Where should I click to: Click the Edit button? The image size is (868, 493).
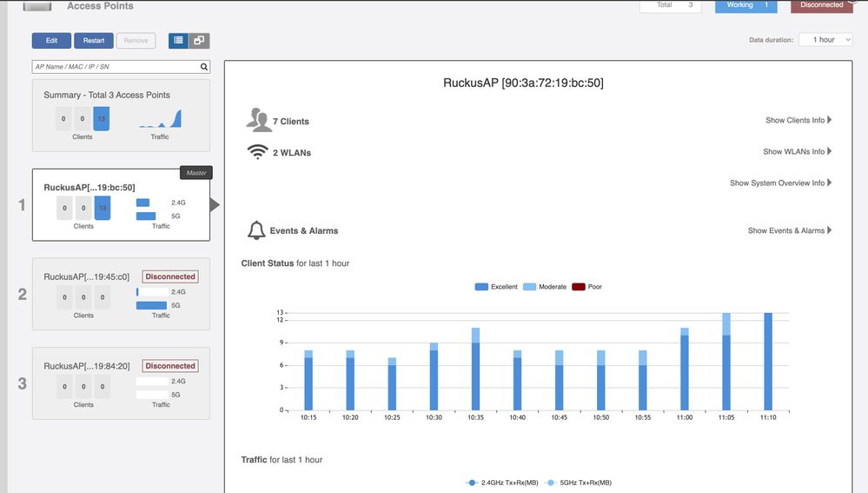[51, 41]
